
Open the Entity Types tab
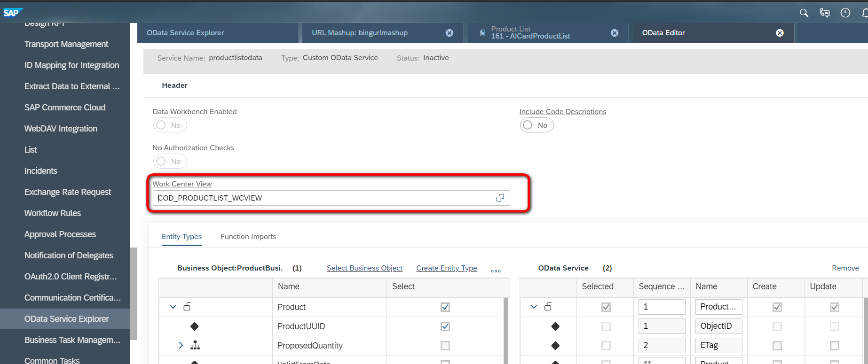point(181,237)
